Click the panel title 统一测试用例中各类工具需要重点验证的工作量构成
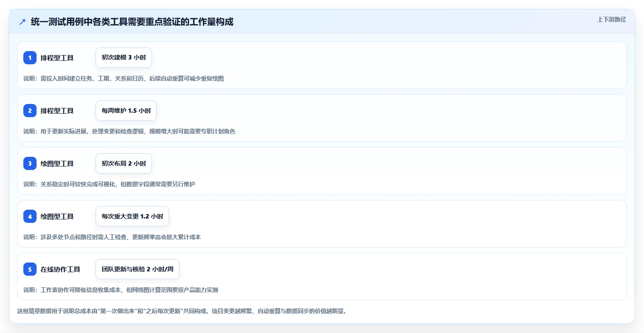 click(132, 22)
